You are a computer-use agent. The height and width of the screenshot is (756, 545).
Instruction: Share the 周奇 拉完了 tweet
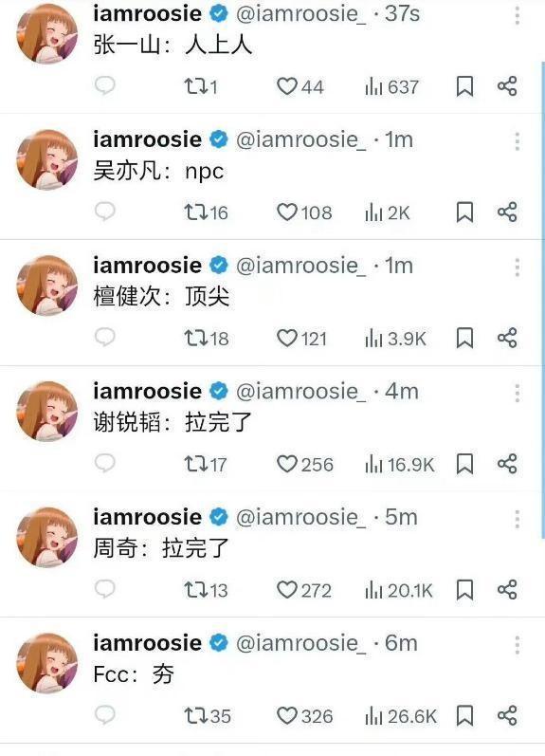click(507, 590)
